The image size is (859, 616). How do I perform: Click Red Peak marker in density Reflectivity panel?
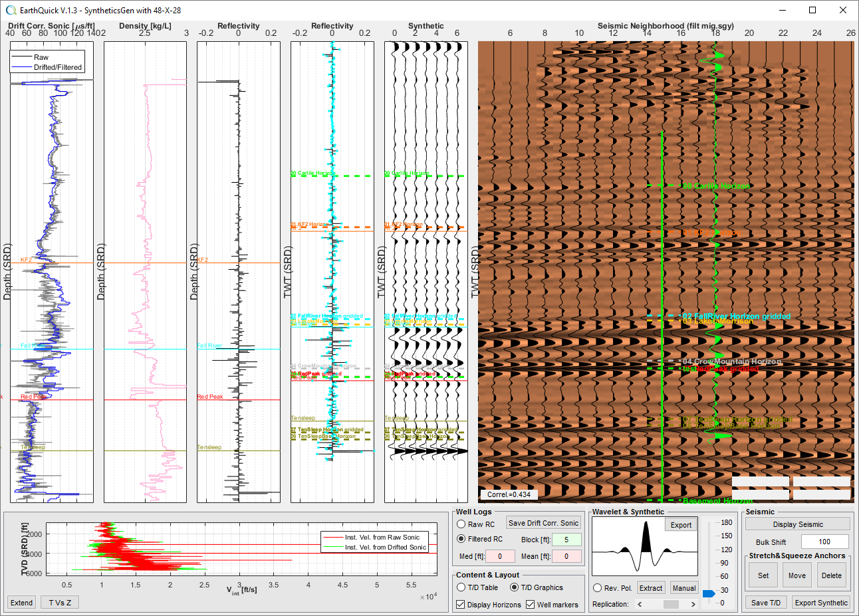(210, 397)
